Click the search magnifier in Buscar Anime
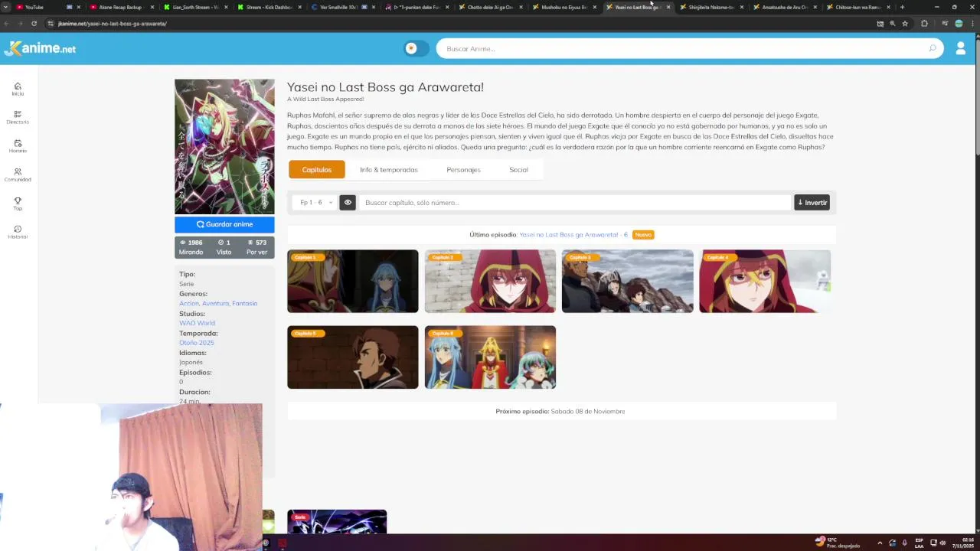980x551 pixels. coord(932,48)
